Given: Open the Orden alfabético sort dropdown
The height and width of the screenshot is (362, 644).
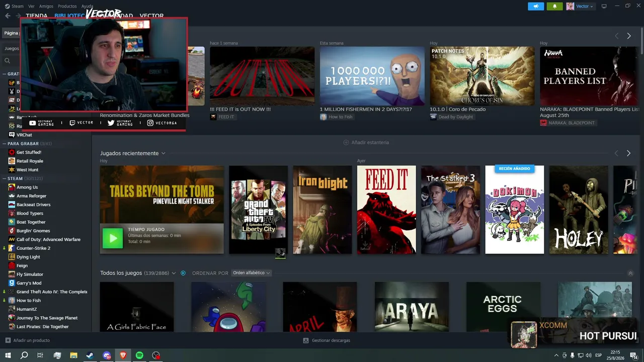Looking at the screenshot, I should pyautogui.click(x=252, y=273).
